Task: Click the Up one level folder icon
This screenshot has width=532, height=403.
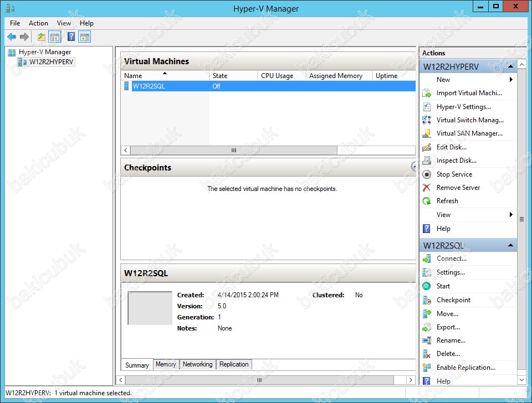Action: [x=42, y=37]
